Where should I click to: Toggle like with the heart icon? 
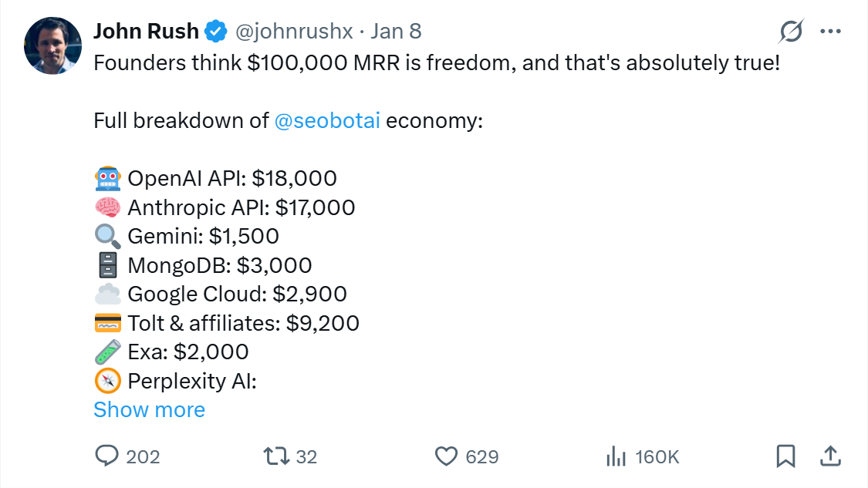[446, 456]
